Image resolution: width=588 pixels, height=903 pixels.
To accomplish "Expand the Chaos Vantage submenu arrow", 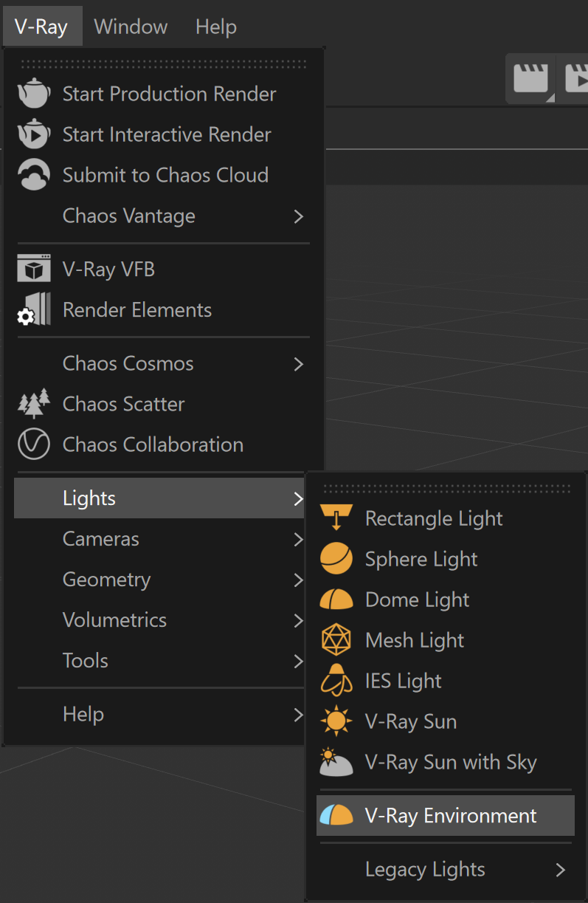I will click(x=298, y=216).
